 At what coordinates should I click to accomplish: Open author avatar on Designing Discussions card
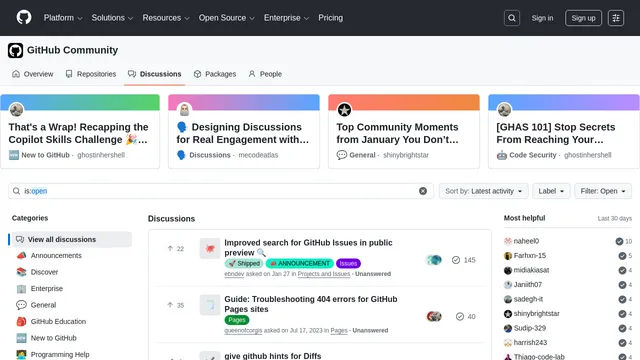[x=184, y=109]
